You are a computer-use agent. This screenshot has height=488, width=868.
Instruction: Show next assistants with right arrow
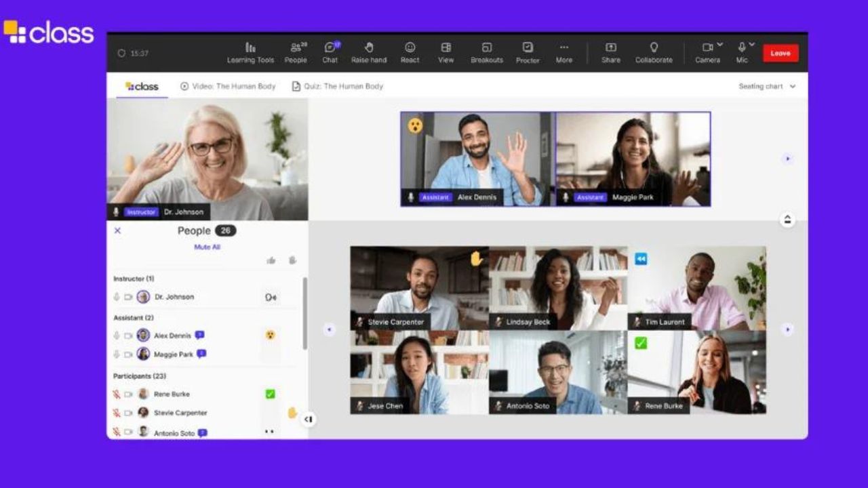tap(787, 159)
